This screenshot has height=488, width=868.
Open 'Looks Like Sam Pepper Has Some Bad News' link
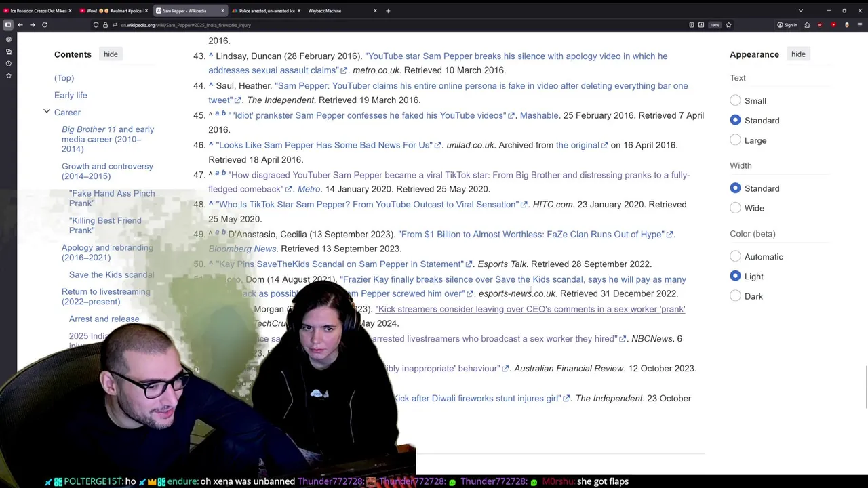click(x=324, y=145)
